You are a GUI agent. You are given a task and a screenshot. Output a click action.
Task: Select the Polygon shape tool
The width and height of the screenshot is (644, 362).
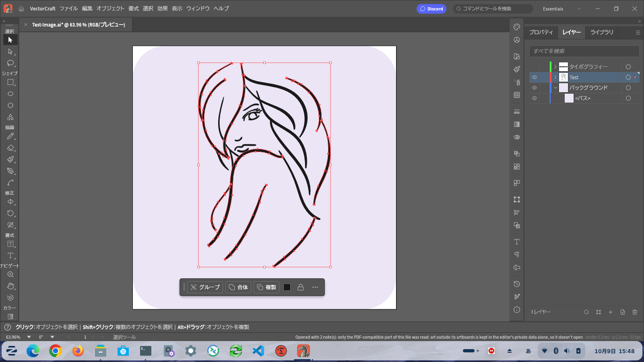click(x=10, y=105)
